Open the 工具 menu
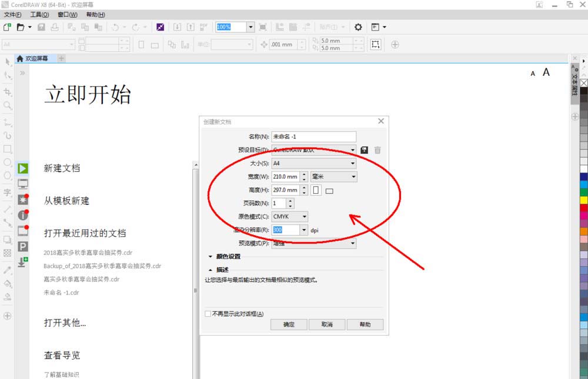The image size is (588, 379). point(40,15)
